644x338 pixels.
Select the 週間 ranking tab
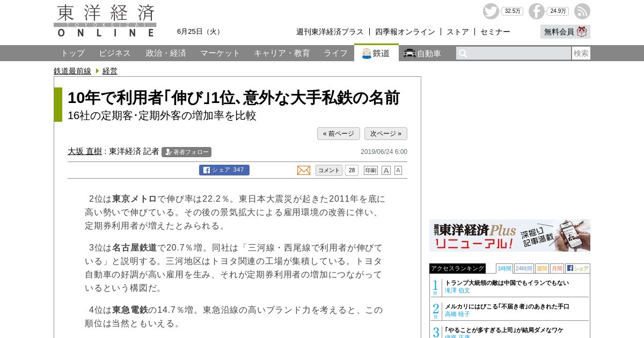[541, 268]
